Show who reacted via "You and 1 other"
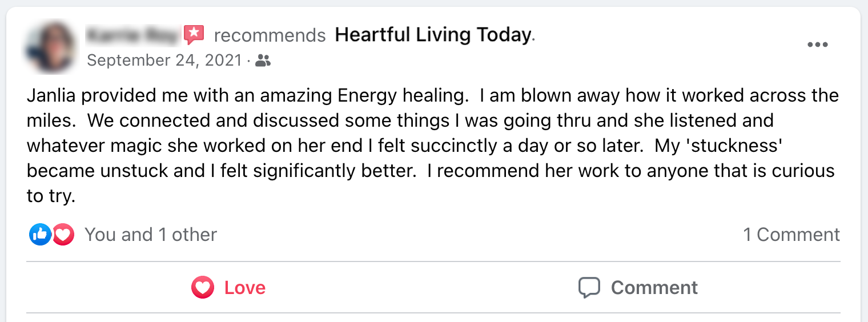Screen dimensions: 868x322 (151, 235)
